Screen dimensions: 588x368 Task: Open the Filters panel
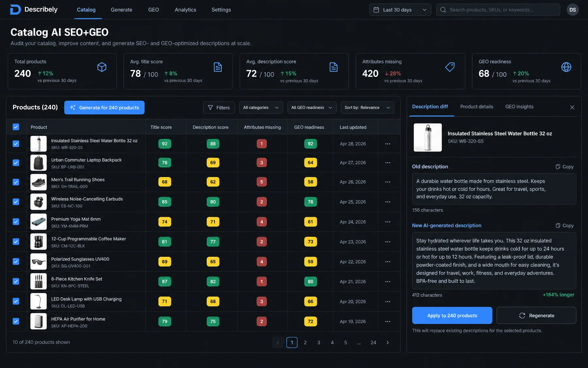click(219, 108)
